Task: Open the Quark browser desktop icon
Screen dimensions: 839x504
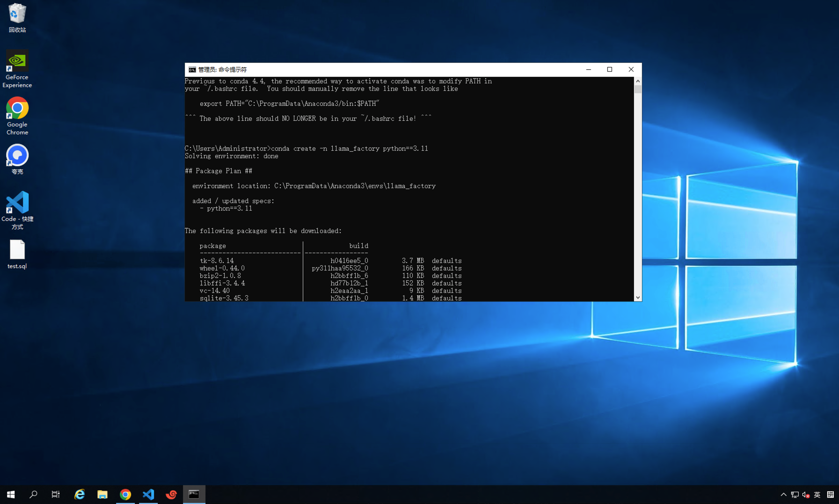Action: pyautogui.click(x=17, y=156)
